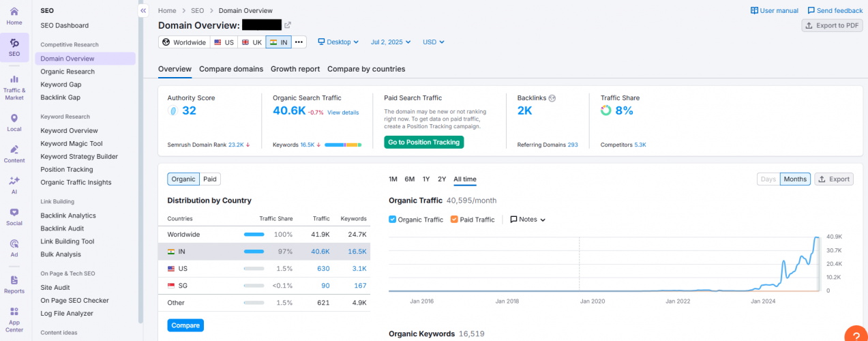The image size is (868, 341).
Task: Select the IN database toggle
Action: coord(278,42)
